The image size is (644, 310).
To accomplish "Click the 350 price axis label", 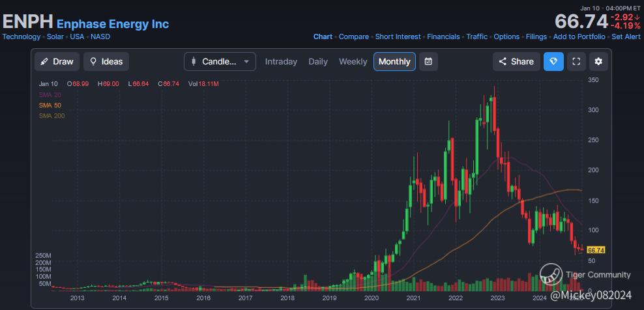I will click(593, 79).
